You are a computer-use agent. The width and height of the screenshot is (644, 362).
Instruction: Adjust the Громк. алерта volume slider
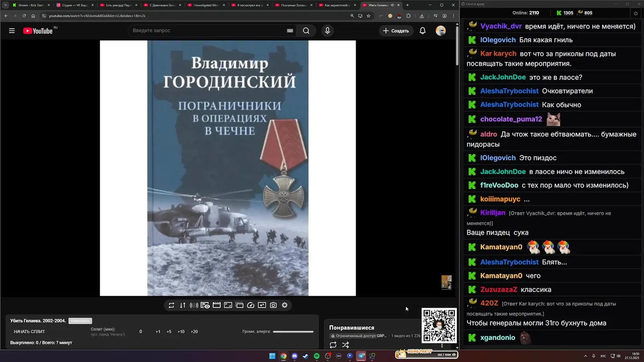coord(293,332)
